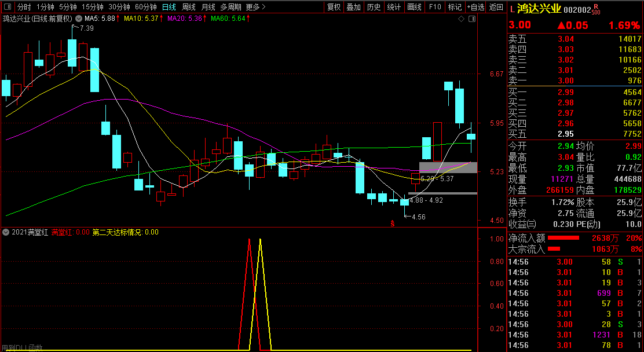Switch to 分时 view

[24, 7]
